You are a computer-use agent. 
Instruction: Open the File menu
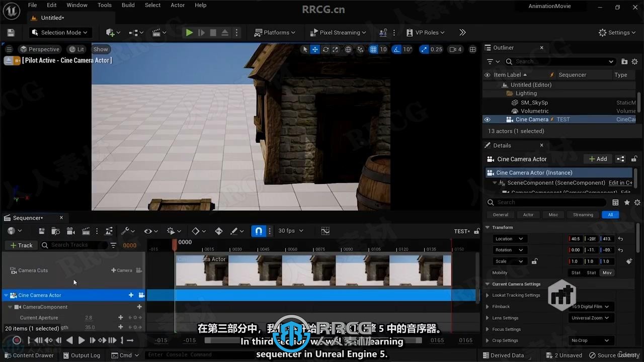(32, 5)
